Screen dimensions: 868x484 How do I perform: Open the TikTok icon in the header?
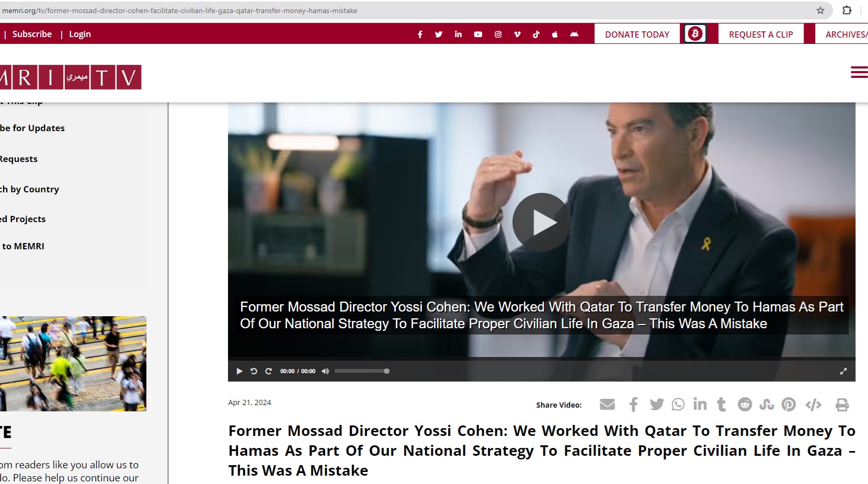536,34
